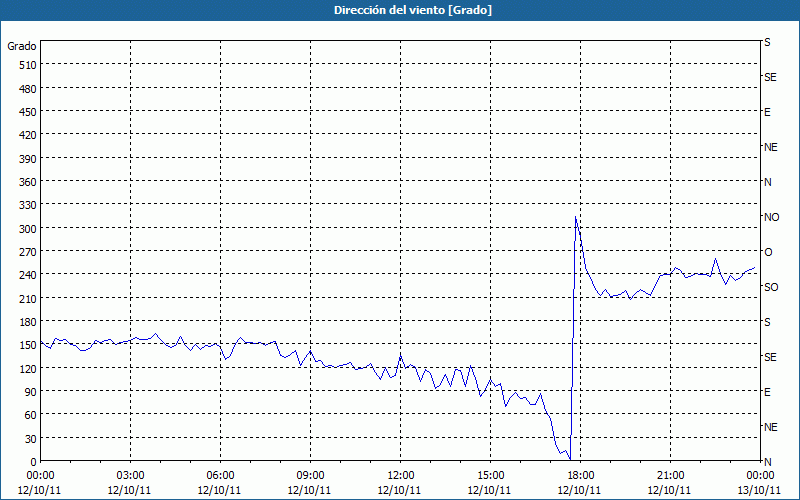Click the N compass label level with 0

[x=768, y=462]
